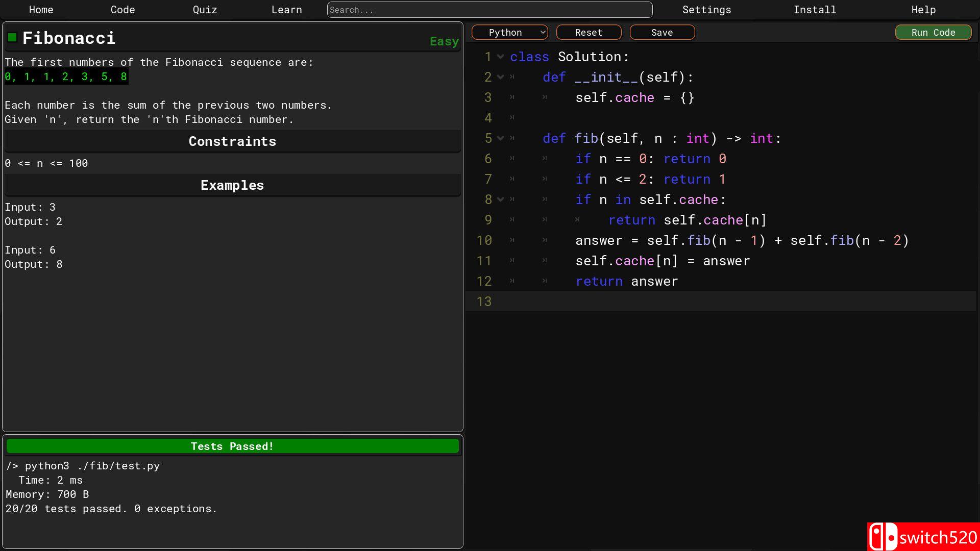Open the Help menu
980x551 pixels.
[x=923, y=10]
